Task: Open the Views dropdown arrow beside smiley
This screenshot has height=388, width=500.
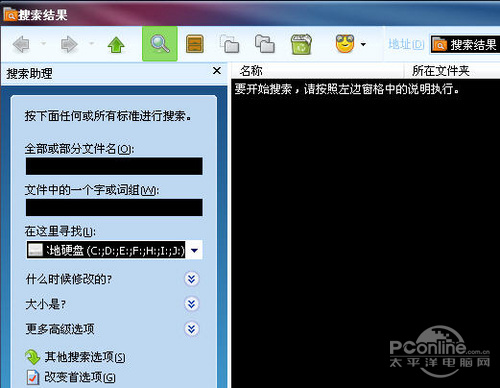Action: pos(363,44)
